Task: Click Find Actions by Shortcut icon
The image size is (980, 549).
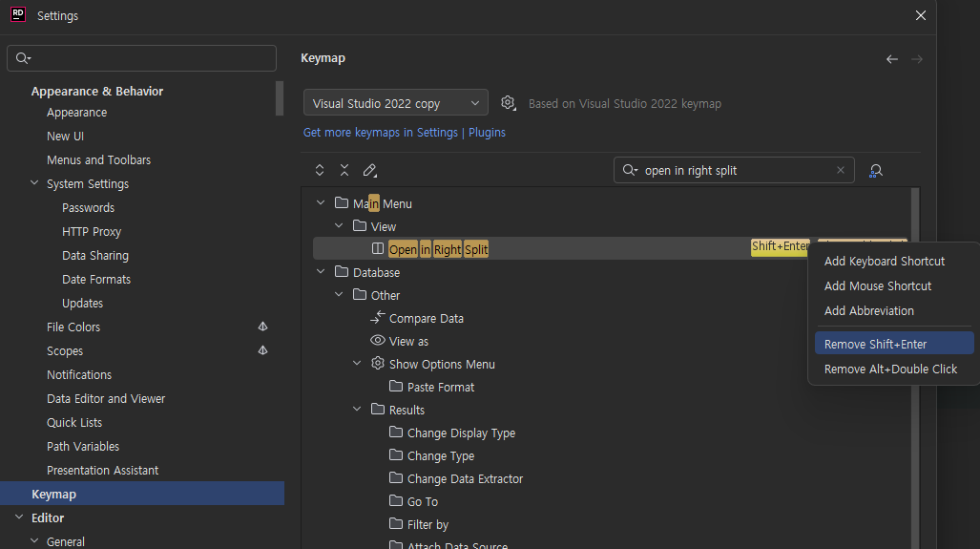Action: click(x=876, y=171)
